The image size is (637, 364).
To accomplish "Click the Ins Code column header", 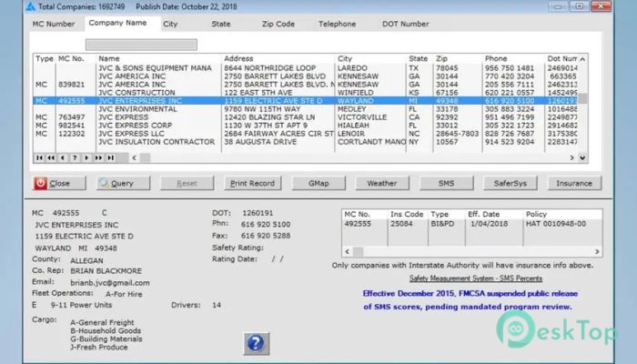I will pyautogui.click(x=407, y=214).
